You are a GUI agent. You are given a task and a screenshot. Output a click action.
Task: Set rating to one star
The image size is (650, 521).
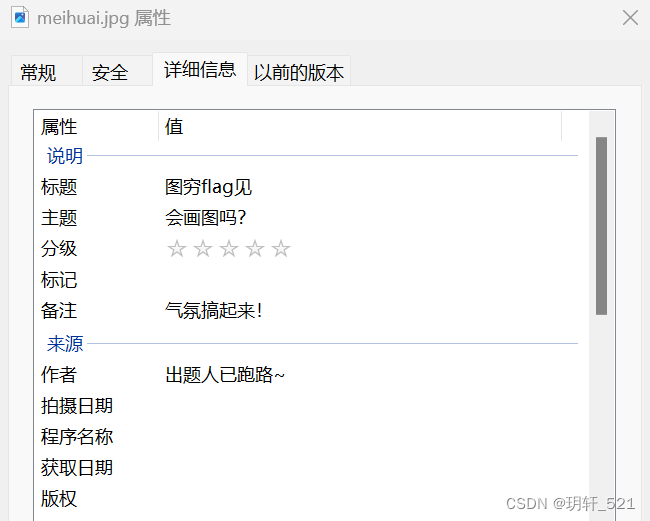[177, 249]
